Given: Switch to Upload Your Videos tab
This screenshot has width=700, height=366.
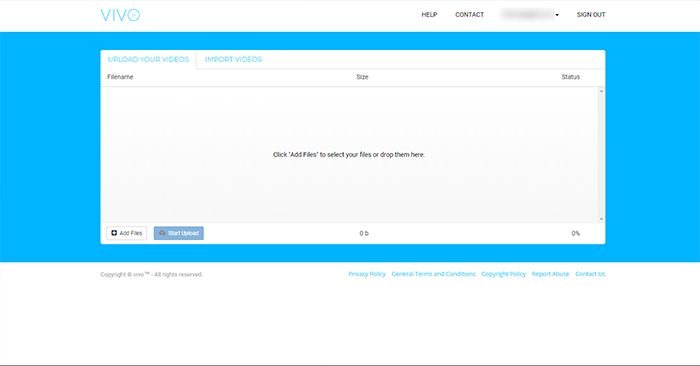Looking at the screenshot, I should [148, 59].
